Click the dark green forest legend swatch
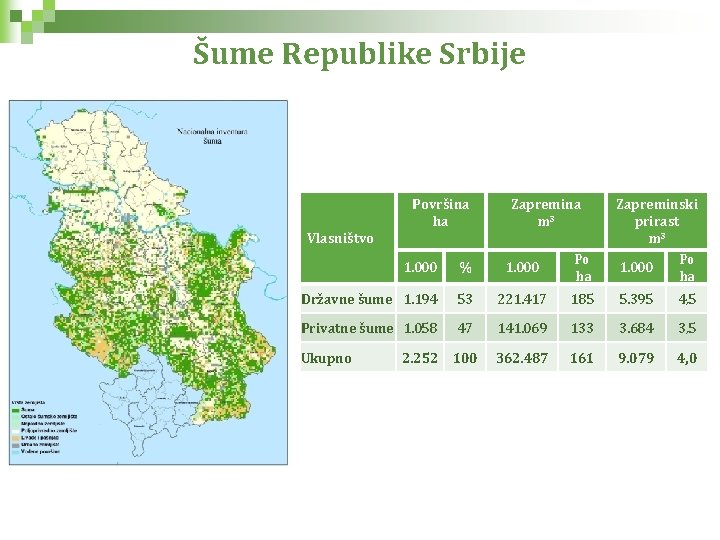Screen dimensions: 720x540 click(x=16, y=409)
